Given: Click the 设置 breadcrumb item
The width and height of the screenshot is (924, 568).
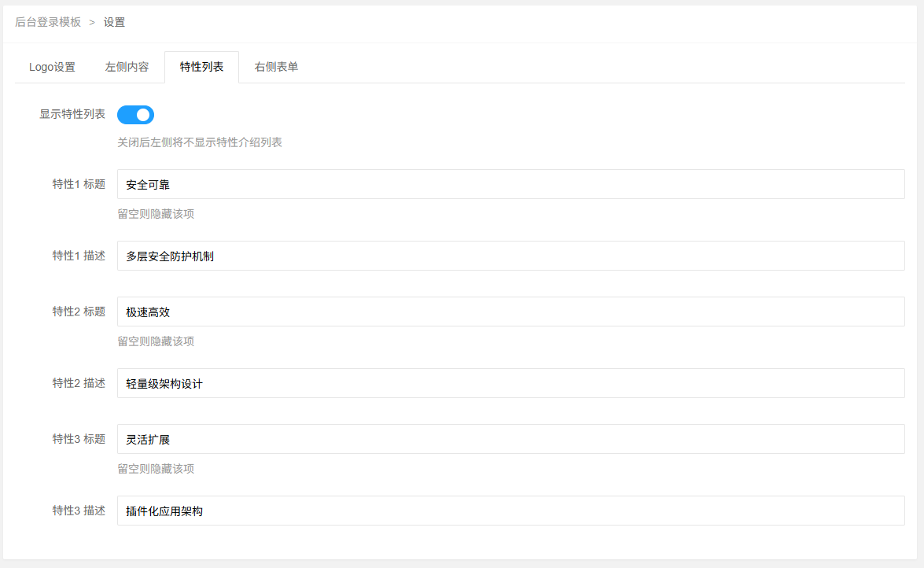Looking at the screenshot, I should tap(114, 22).
